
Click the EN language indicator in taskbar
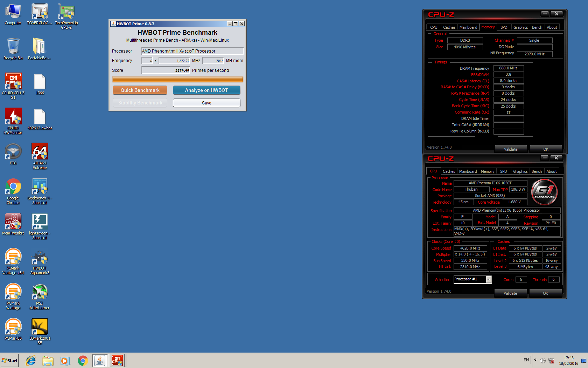click(526, 360)
